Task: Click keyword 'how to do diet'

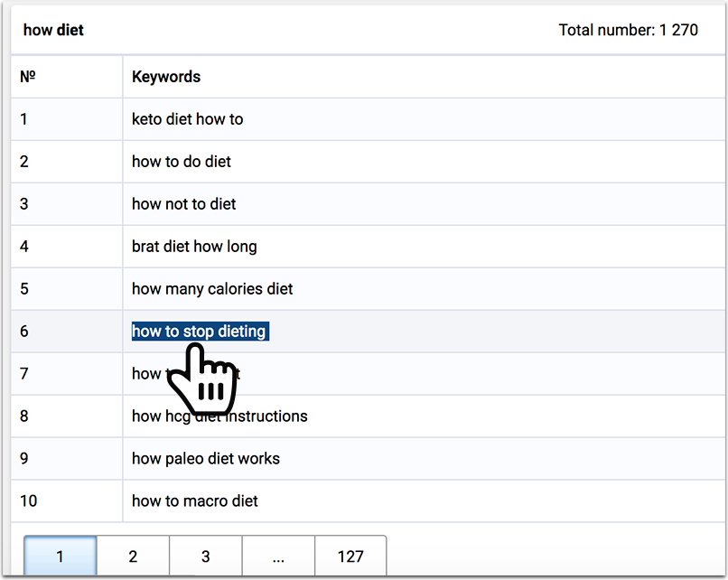Action: (182, 162)
